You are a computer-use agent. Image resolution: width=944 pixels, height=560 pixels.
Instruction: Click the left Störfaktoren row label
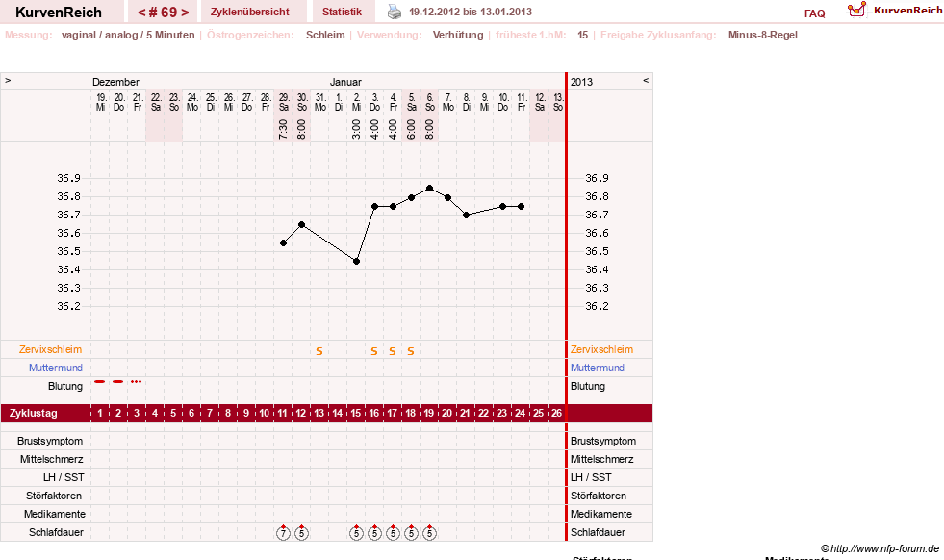[54, 496]
